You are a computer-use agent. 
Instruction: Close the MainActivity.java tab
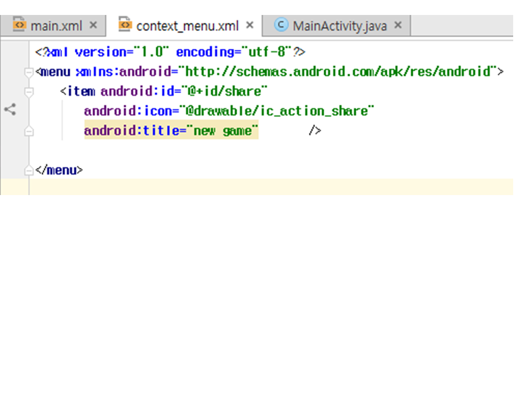[398, 25]
